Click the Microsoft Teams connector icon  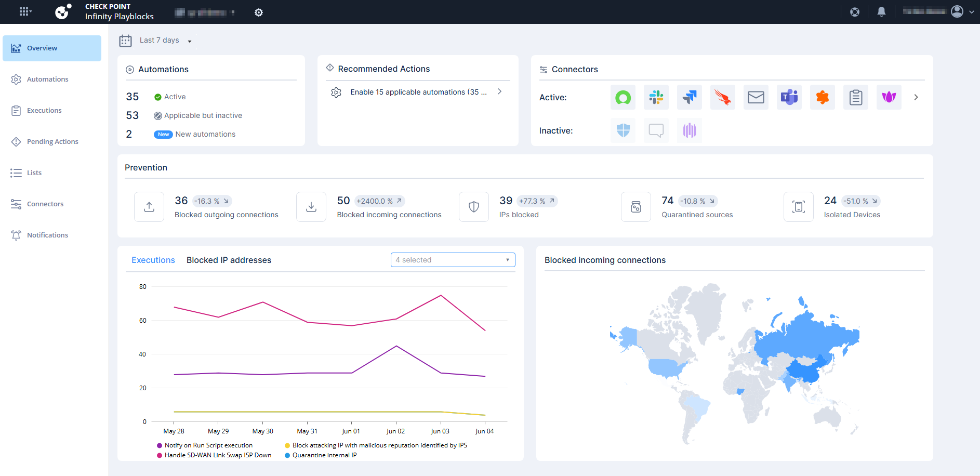(x=789, y=97)
